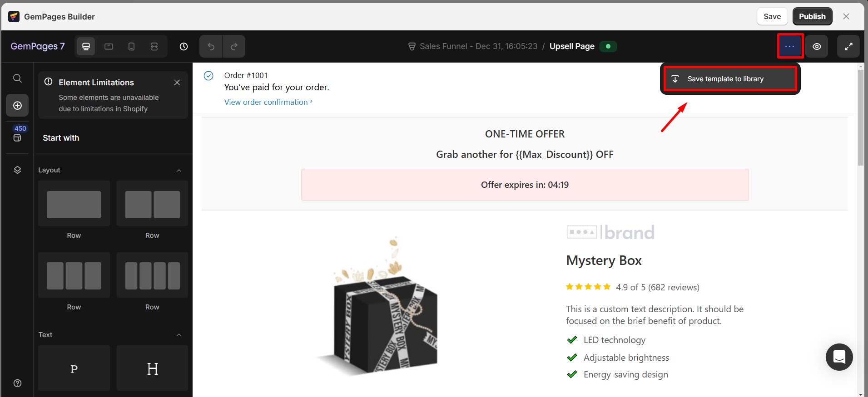Screen dimensions: 868x397
Task: Dismiss the Element Limitations notice
Action: pyautogui.click(x=177, y=82)
